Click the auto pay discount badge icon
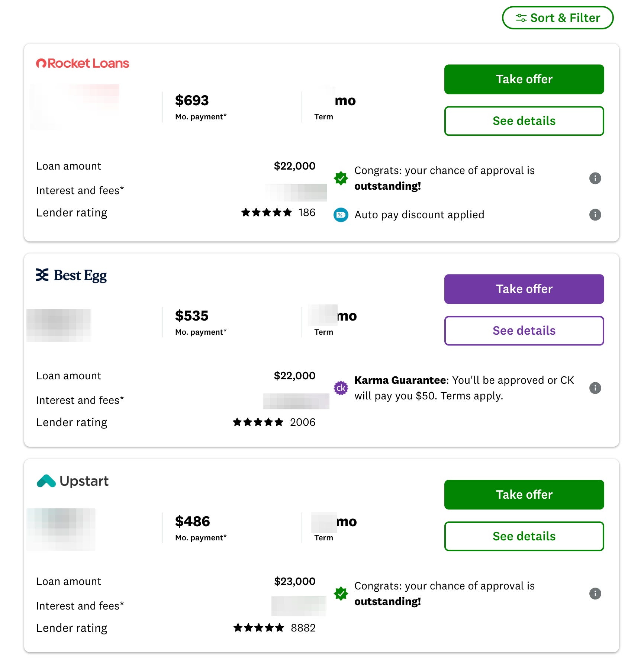The width and height of the screenshot is (644, 659). point(341,215)
